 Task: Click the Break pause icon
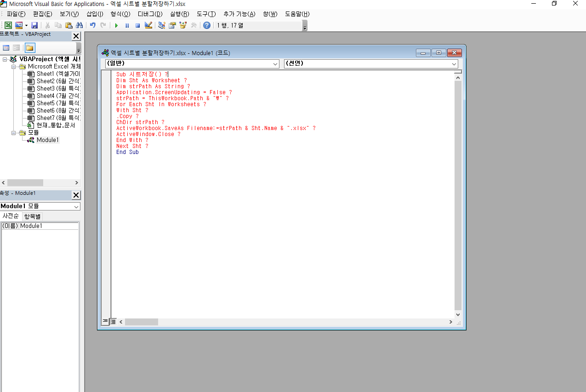click(127, 25)
